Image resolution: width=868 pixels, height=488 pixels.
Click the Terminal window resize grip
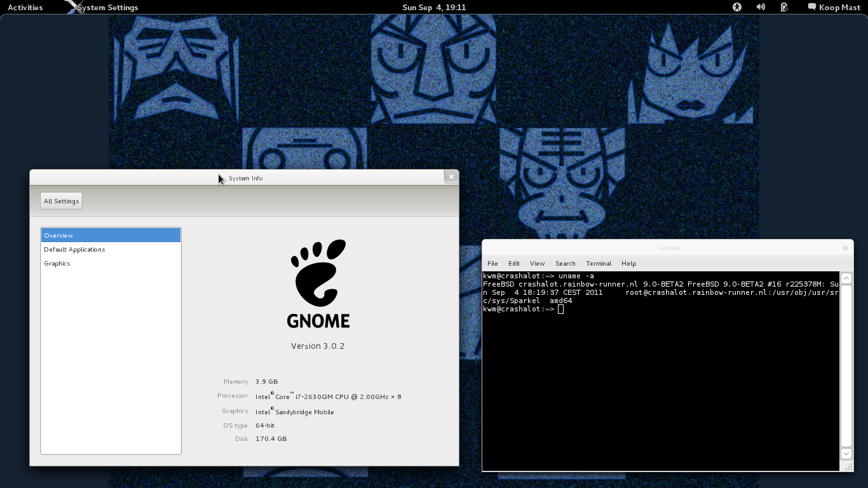pyautogui.click(x=849, y=467)
